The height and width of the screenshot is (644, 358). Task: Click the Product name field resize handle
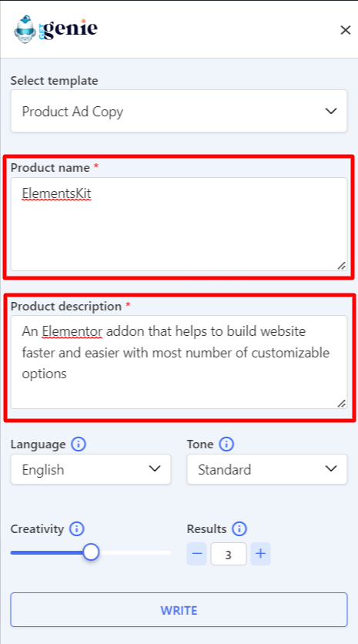pyautogui.click(x=342, y=266)
